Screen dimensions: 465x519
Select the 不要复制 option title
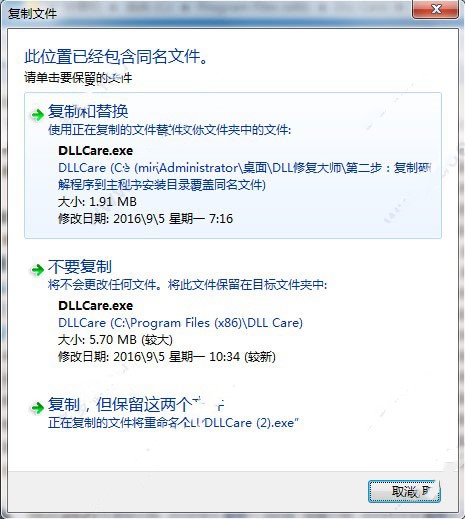pos(80,266)
